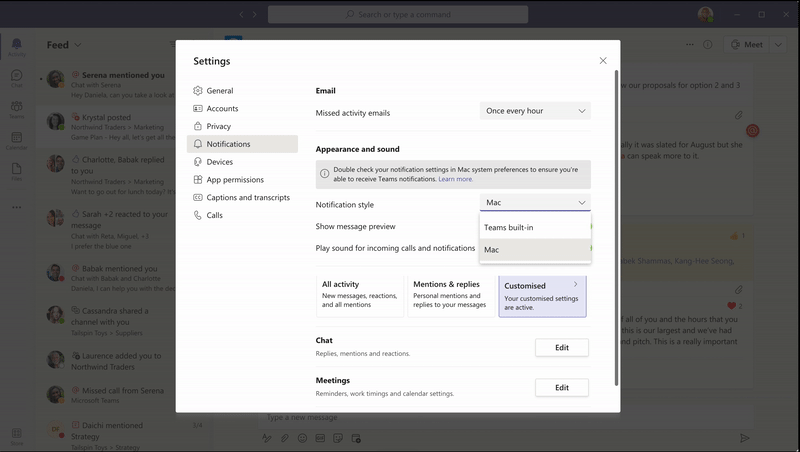Screen dimensions: 800x452
Task: Click the red mention badge in the chat
Action: [753, 131]
